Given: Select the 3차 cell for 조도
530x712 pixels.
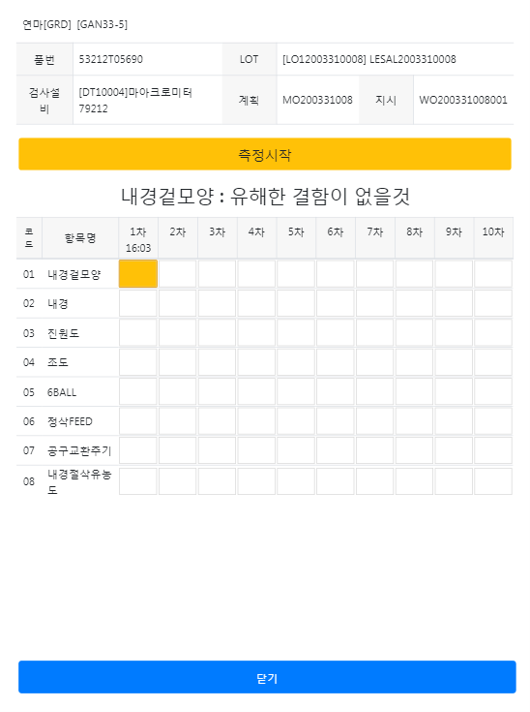Looking at the screenshot, I should pyautogui.click(x=217, y=362).
